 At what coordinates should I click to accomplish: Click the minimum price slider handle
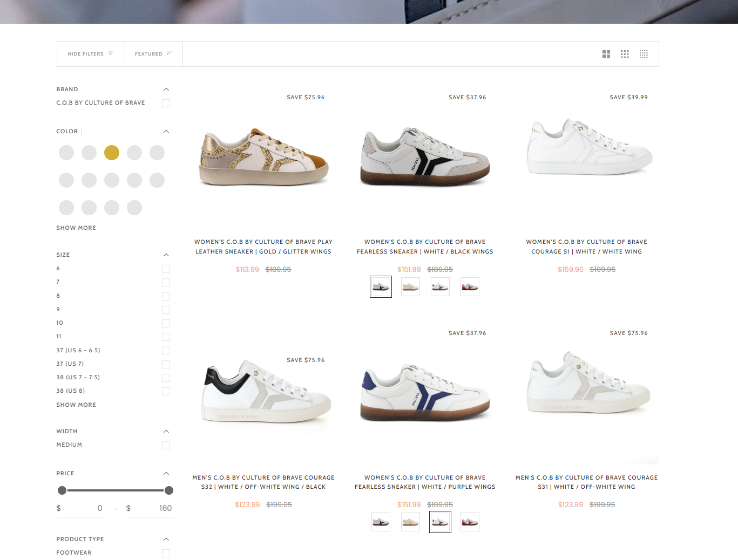click(62, 490)
